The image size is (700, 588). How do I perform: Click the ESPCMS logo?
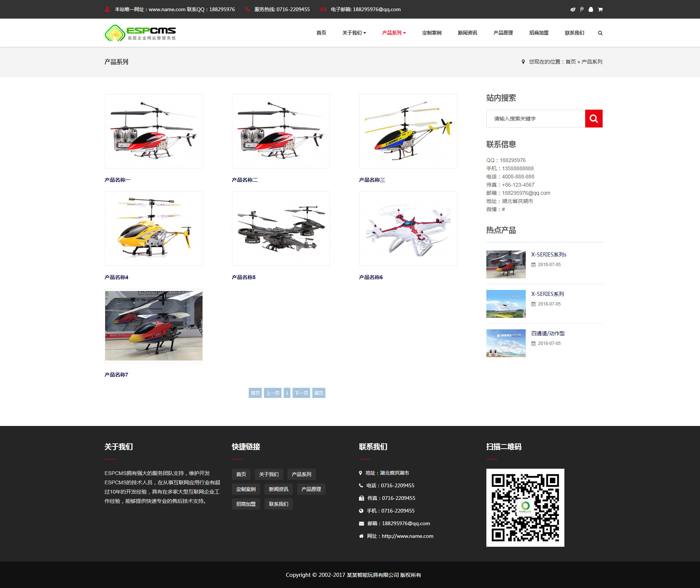click(x=140, y=33)
